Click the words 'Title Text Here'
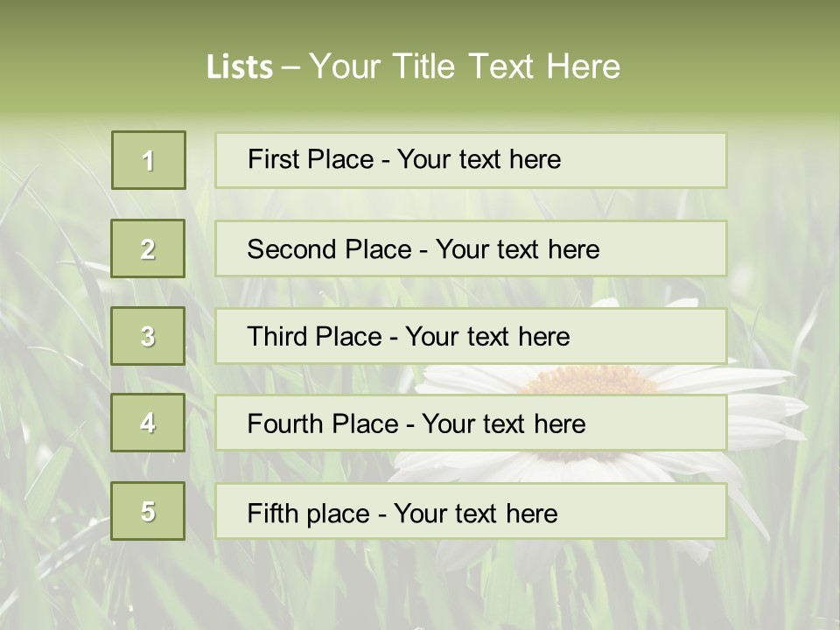The image size is (840, 630). click(507, 66)
